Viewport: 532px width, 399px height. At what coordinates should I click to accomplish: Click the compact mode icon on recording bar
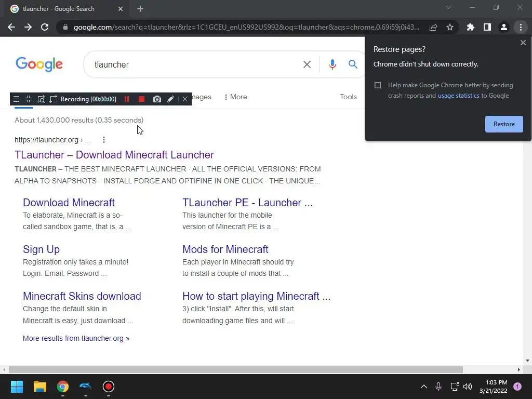tap(28, 99)
